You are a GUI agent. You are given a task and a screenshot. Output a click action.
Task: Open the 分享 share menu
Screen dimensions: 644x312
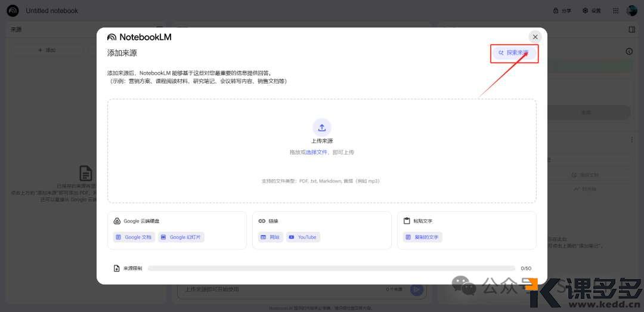562,11
